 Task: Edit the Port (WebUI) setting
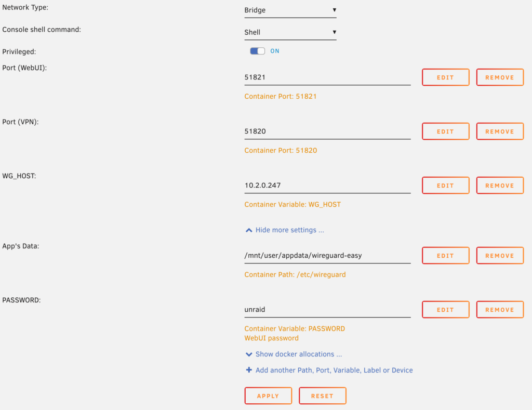445,77
